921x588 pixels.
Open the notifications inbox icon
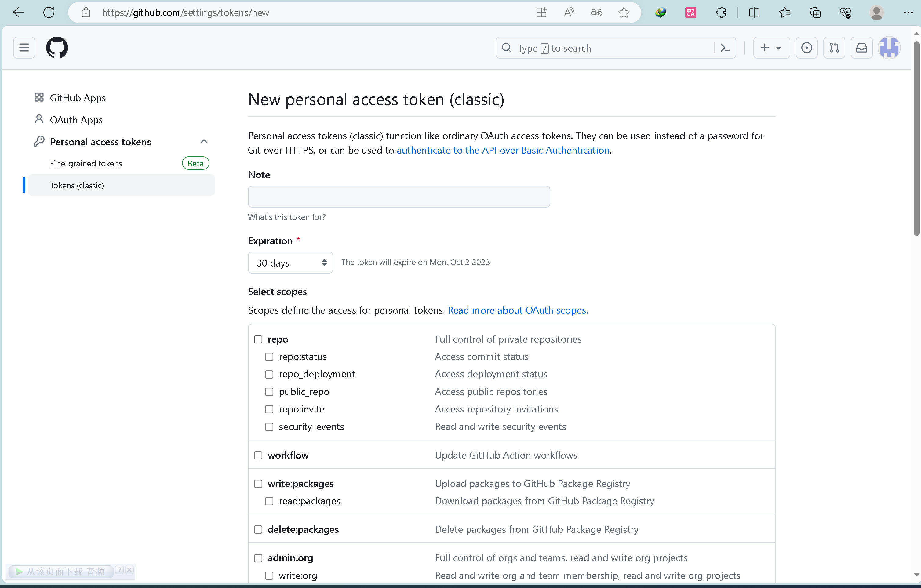point(861,48)
